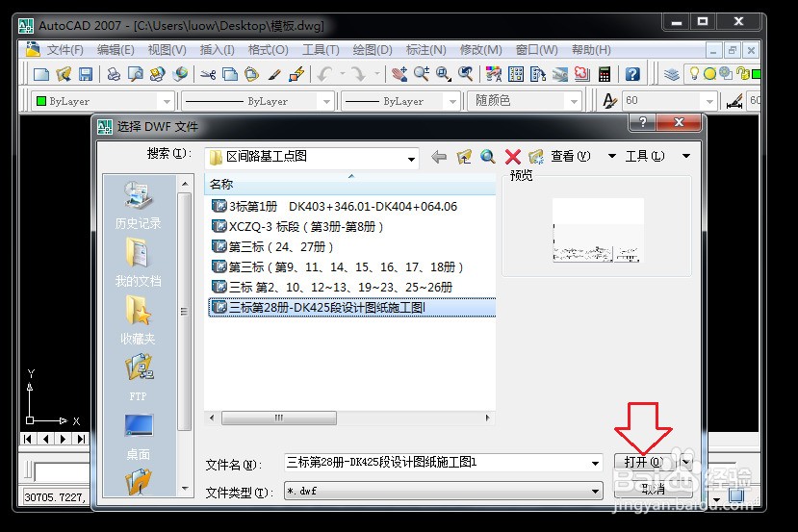798x532 pixels.
Task: Click the calculator icon in toolbar
Action: 605,74
